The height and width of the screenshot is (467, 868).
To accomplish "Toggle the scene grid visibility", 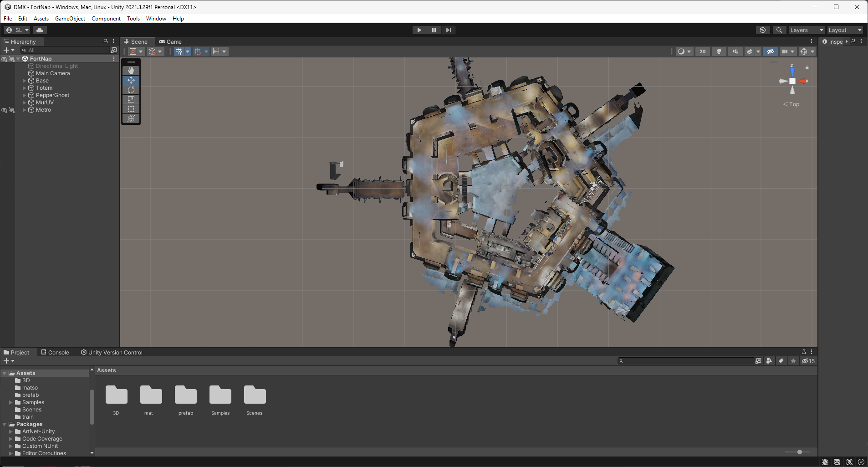I will coord(179,51).
